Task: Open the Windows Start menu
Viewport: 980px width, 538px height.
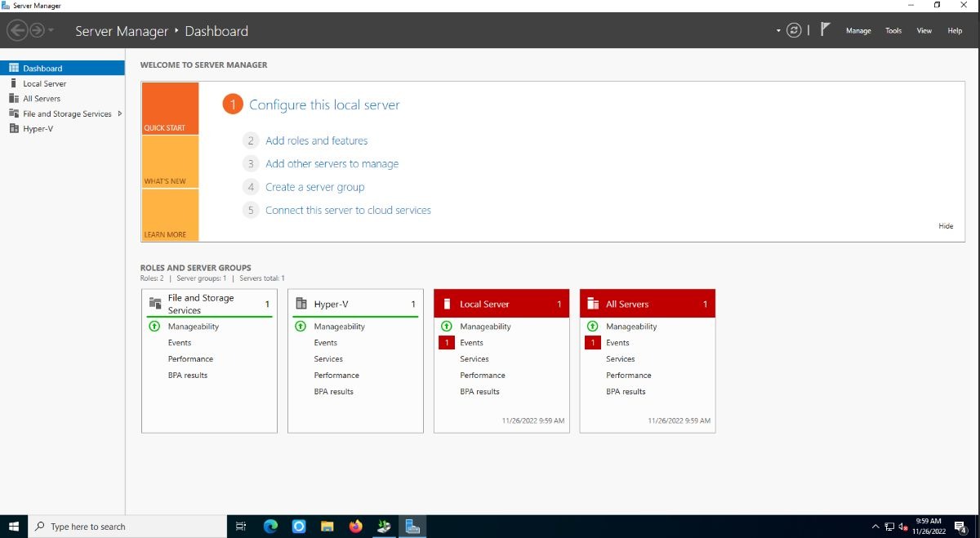Action: 14,527
